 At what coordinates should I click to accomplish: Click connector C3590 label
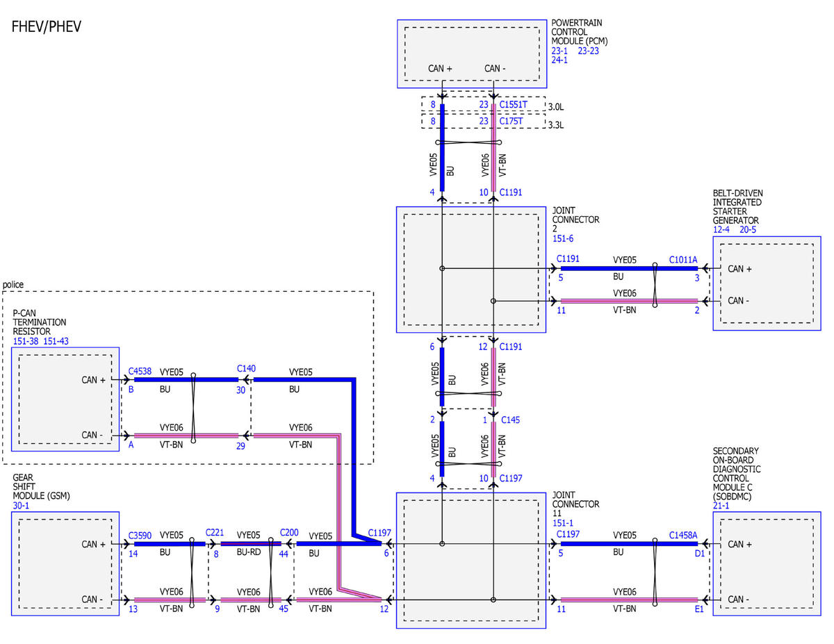coord(141,536)
